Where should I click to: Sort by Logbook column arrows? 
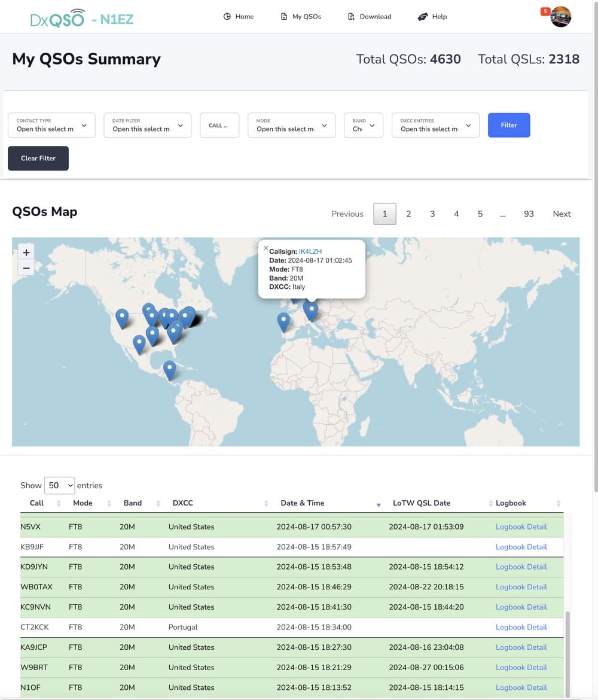tap(559, 503)
